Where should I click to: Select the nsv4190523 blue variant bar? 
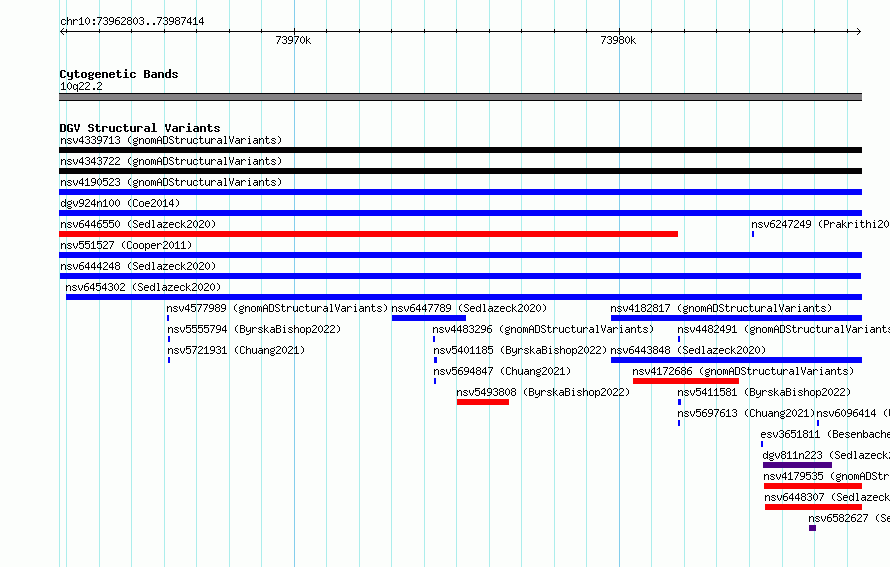click(460, 192)
